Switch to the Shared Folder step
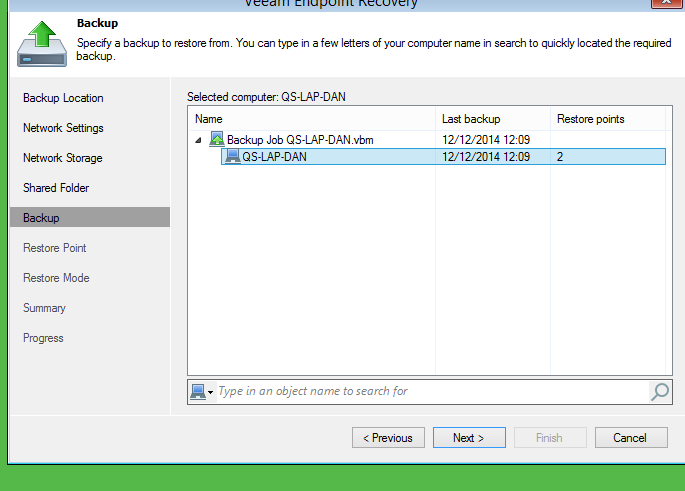 pyautogui.click(x=56, y=188)
